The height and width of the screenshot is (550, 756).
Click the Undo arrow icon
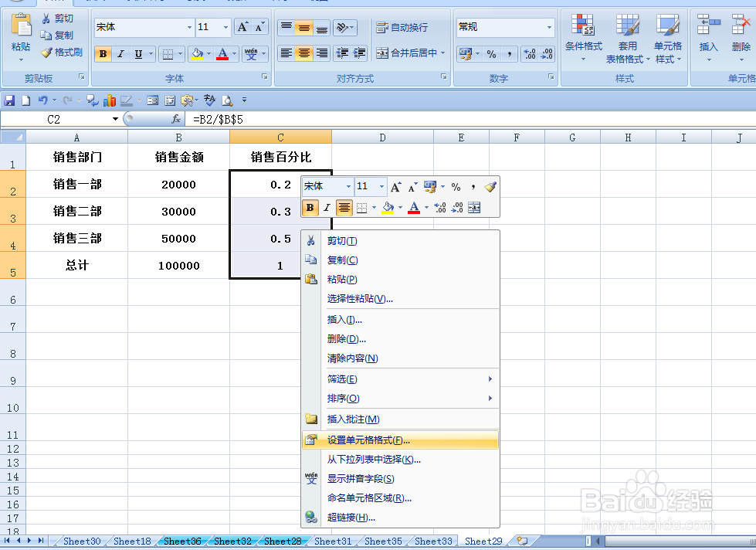pyautogui.click(x=43, y=100)
